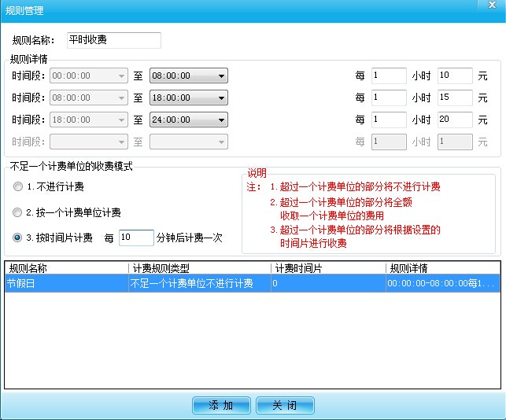Click the 规则名称 column header

point(66,268)
